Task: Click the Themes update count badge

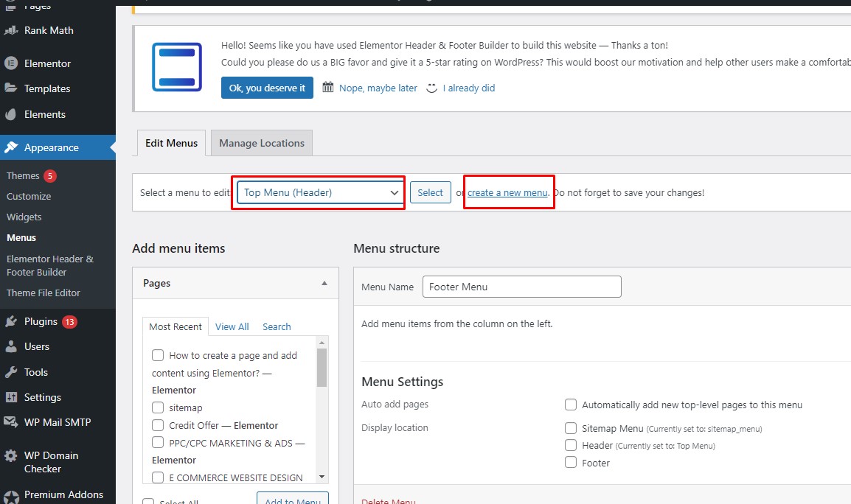Action: pos(50,176)
